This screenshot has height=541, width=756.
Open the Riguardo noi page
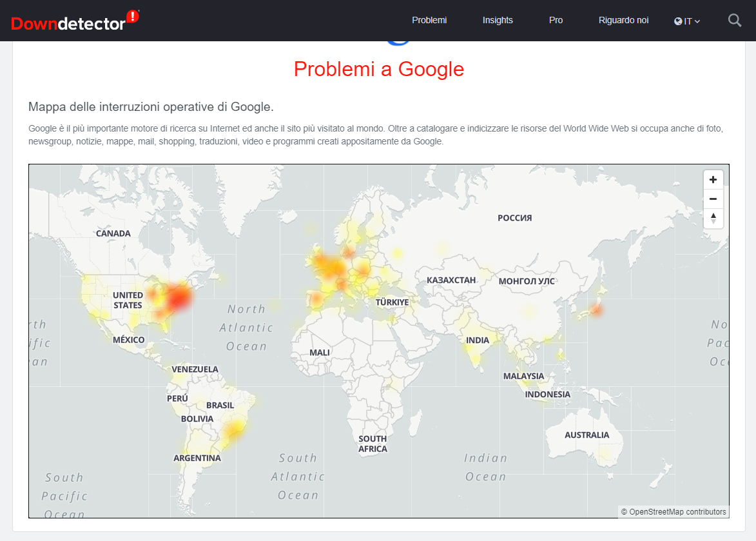[x=623, y=20]
